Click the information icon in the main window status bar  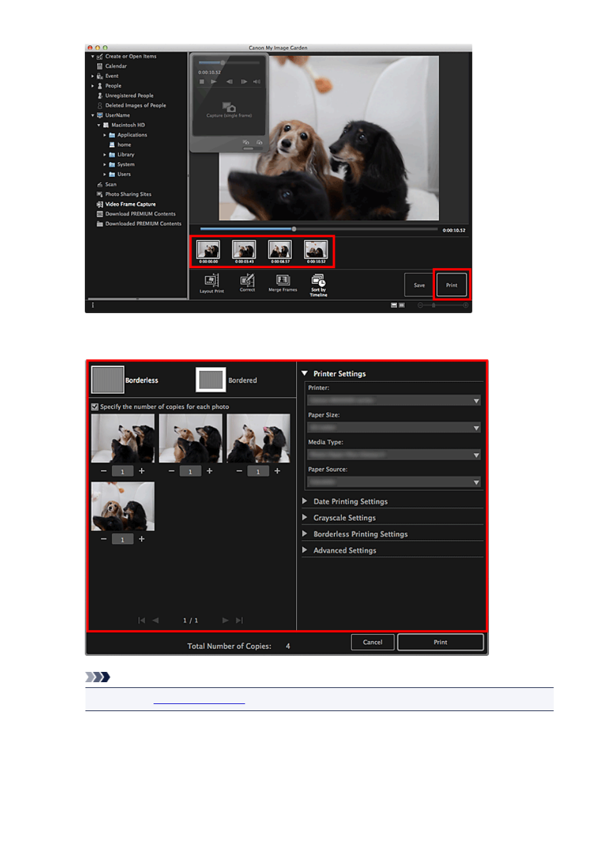pyautogui.click(x=93, y=305)
